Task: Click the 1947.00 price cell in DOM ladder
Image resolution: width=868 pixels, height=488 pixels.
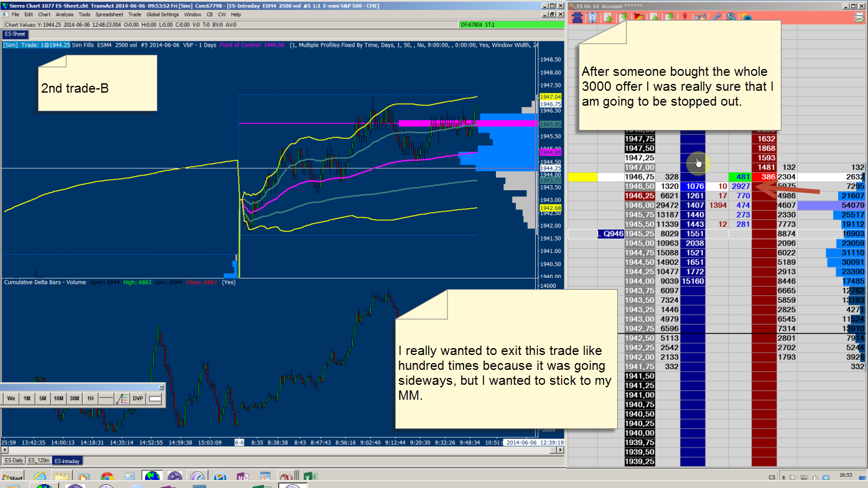Action: click(640, 167)
